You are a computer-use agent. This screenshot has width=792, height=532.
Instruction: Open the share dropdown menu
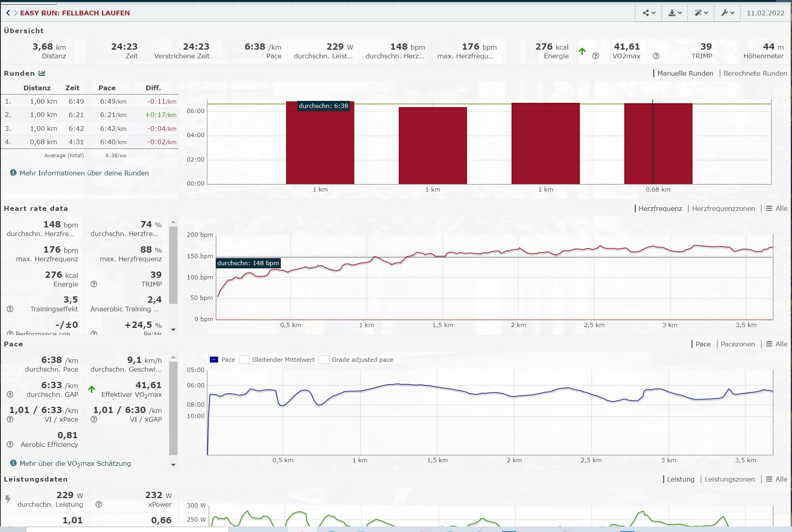coord(648,13)
